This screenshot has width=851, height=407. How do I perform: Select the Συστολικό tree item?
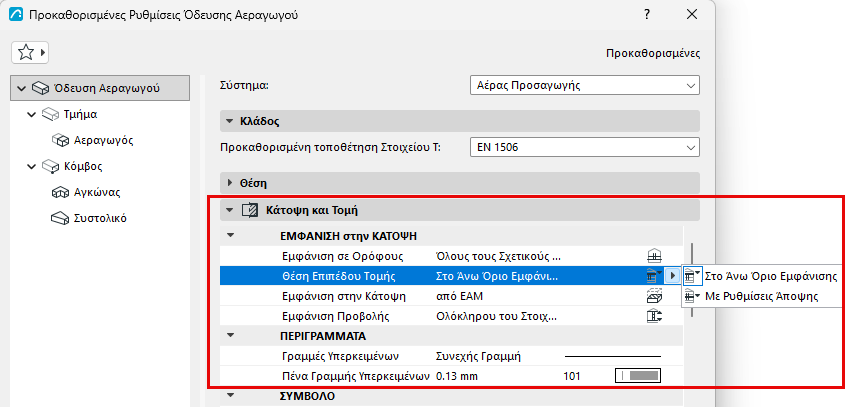(100, 219)
